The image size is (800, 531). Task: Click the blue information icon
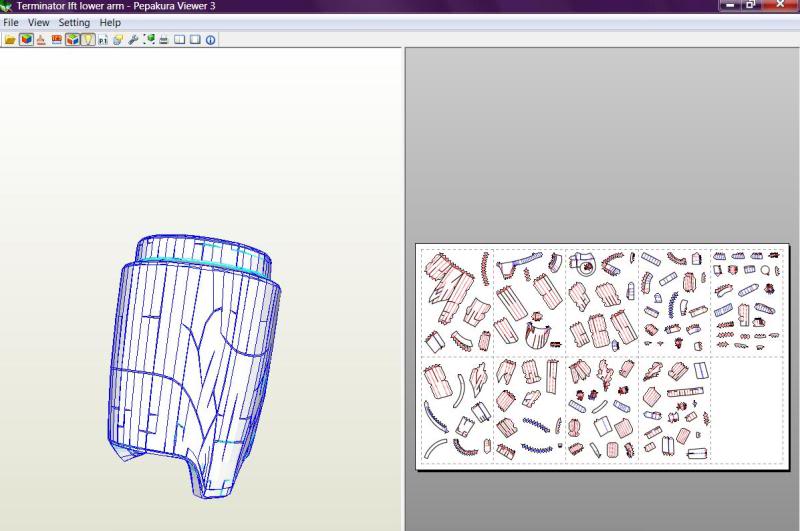point(210,40)
